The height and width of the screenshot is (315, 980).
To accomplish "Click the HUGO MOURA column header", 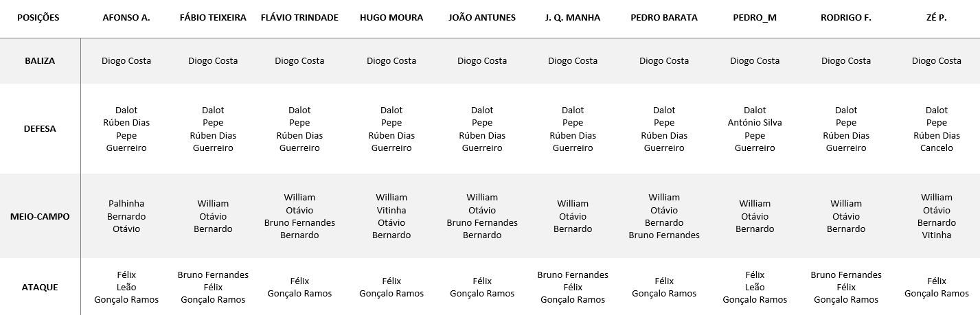I will [x=391, y=18].
